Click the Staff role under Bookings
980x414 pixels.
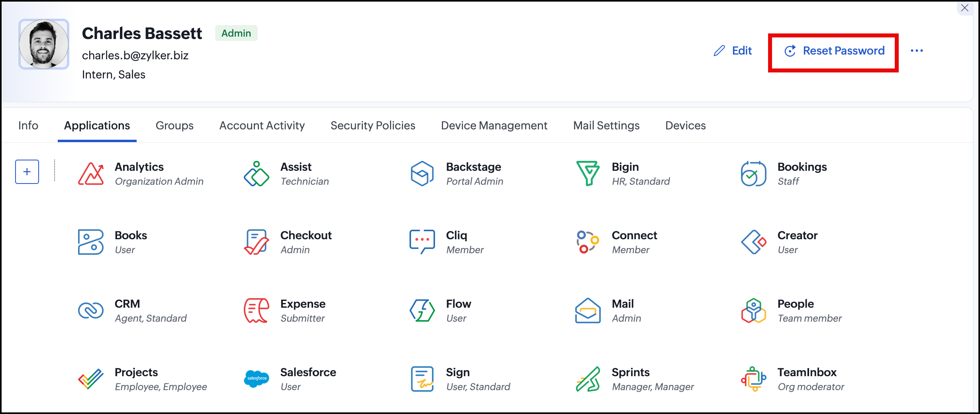(788, 181)
